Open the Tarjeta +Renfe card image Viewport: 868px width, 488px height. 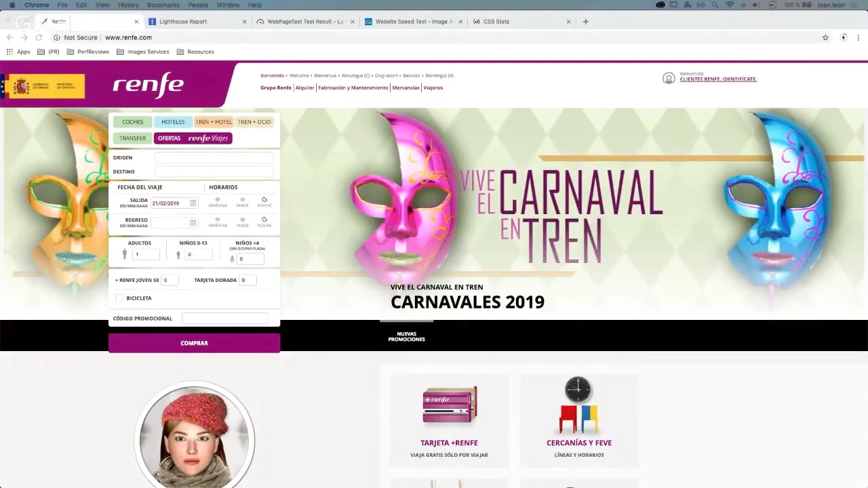(x=449, y=405)
